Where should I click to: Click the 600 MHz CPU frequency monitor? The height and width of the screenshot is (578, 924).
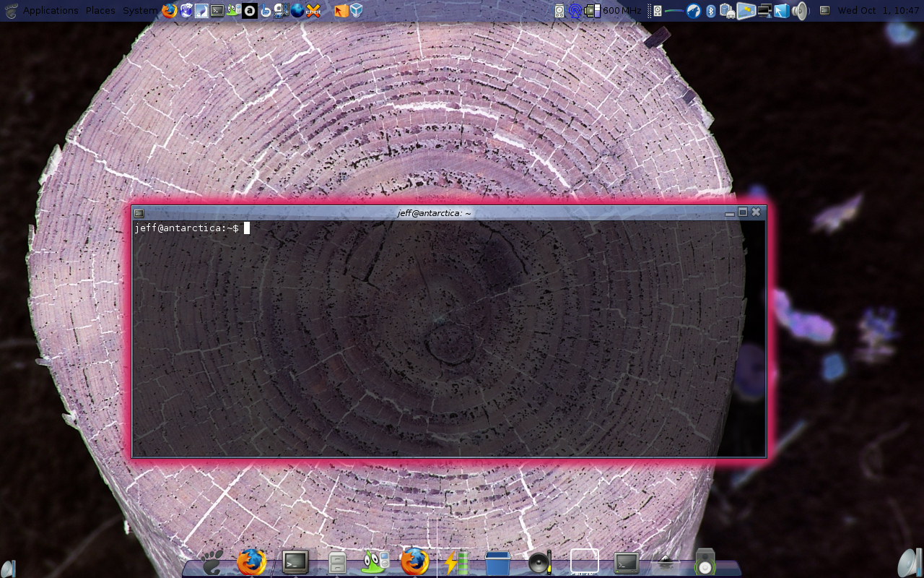(x=613, y=11)
